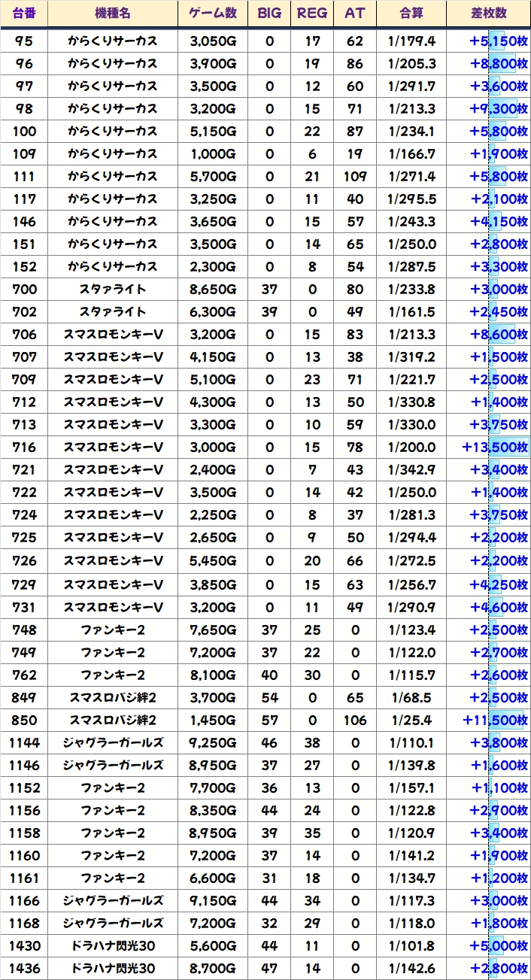Click ファンキー2 in row 748
The height and width of the screenshot is (980, 531).
click(113, 630)
